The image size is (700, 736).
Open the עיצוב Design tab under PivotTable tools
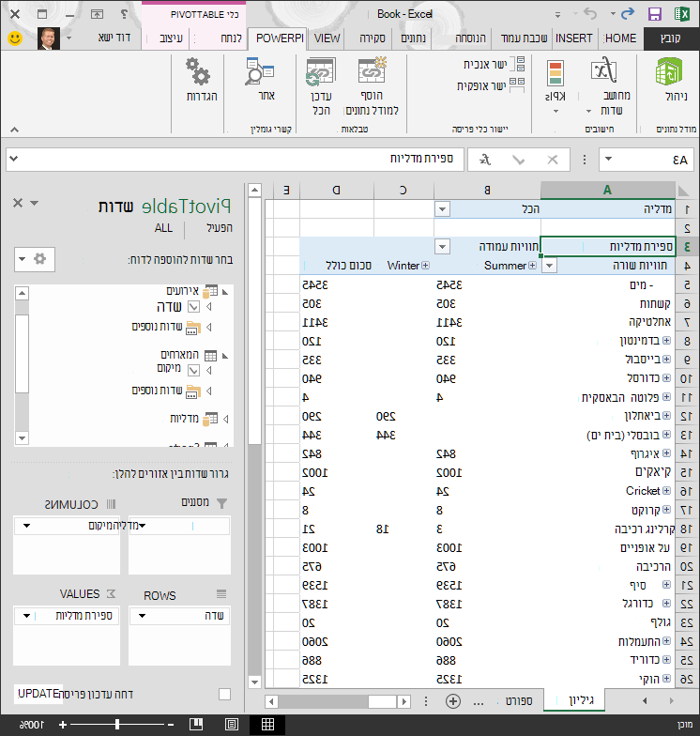tap(171, 38)
